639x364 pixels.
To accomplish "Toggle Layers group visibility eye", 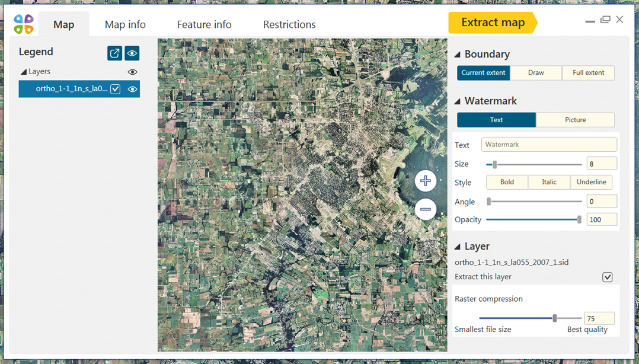I will pos(132,72).
